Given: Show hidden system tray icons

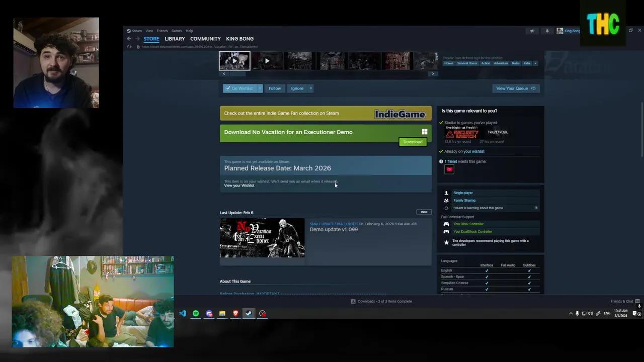Looking at the screenshot, I should click(571, 313).
